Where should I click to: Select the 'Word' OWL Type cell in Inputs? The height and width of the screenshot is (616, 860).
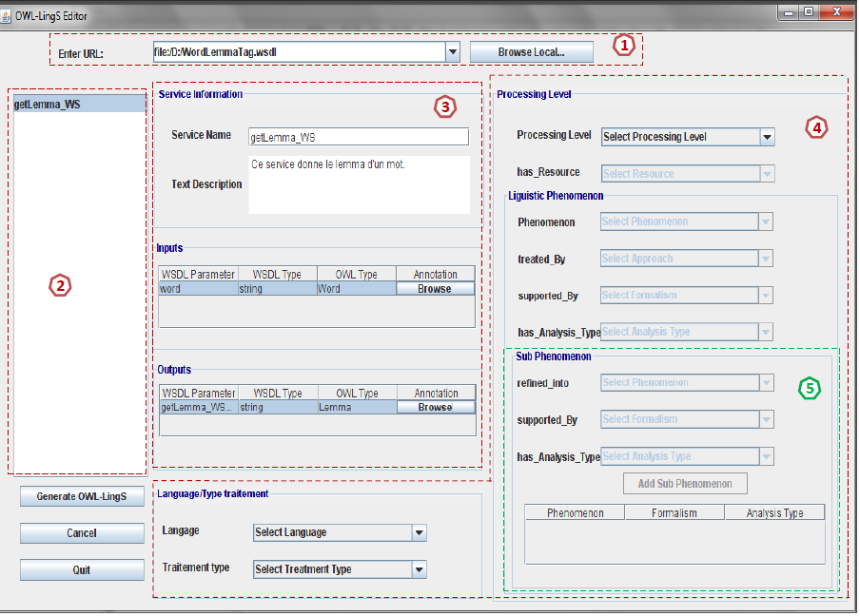[357, 289]
